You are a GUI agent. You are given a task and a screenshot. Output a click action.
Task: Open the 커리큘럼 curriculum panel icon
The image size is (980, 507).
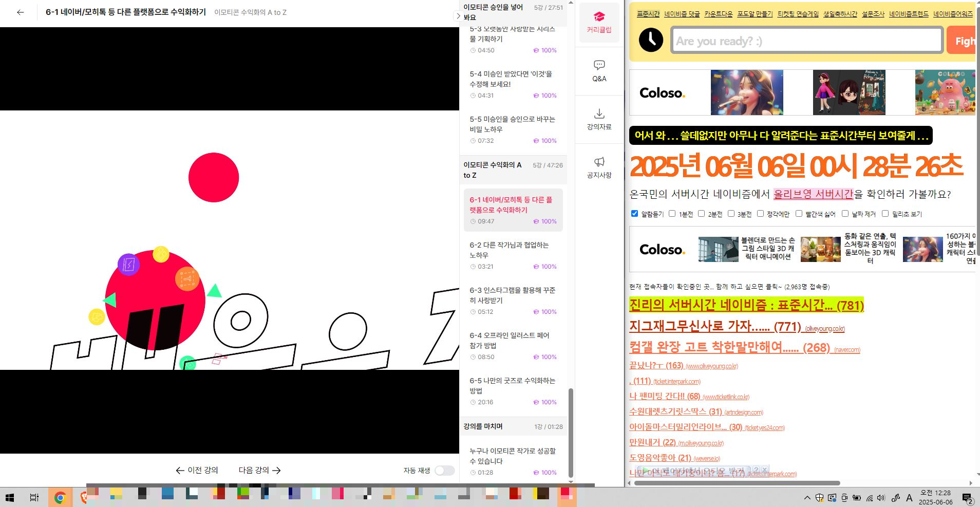pyautogui.click(x=599, y=23)
